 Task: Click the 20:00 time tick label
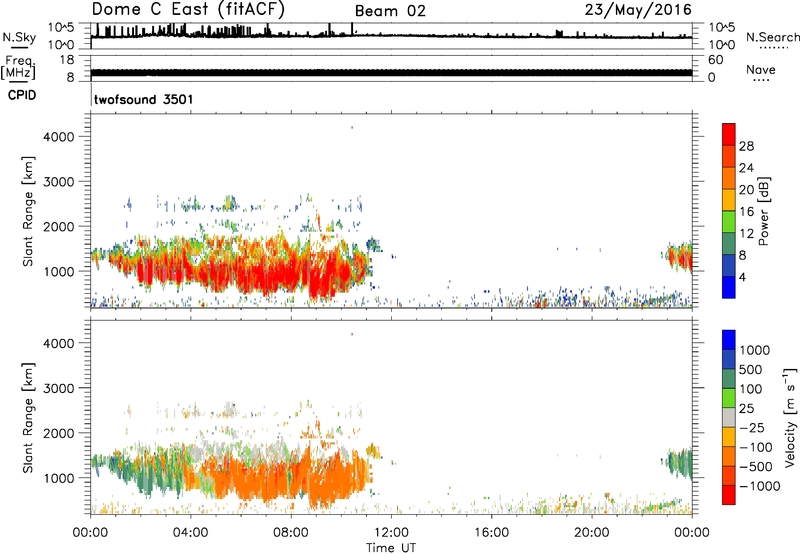591,533
